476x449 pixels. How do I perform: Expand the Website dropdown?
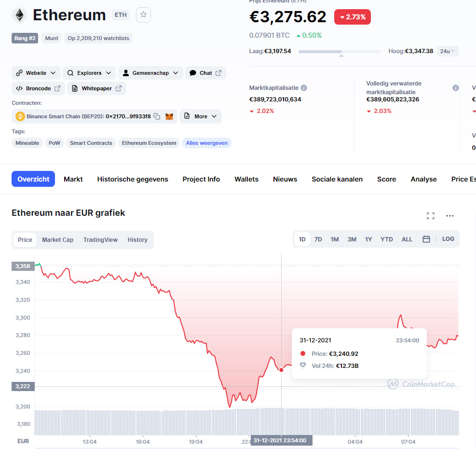pyautogui.click(x=36, y=73)
